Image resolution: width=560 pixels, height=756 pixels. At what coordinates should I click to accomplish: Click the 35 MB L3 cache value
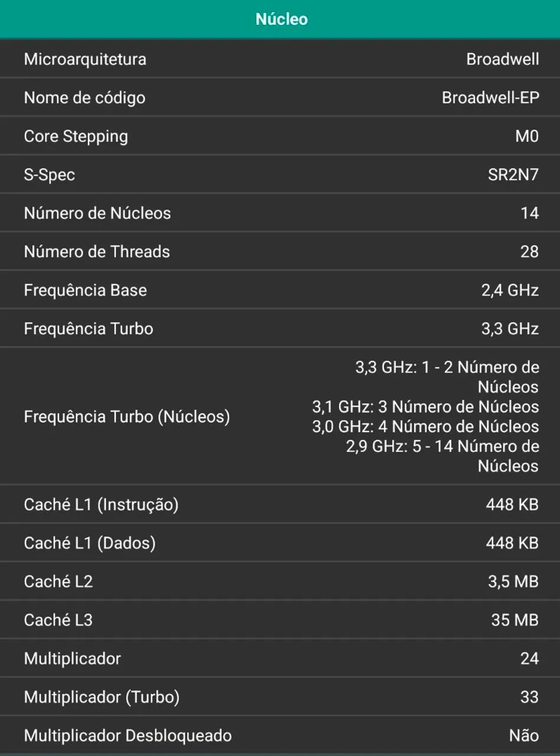click(515, 620)
